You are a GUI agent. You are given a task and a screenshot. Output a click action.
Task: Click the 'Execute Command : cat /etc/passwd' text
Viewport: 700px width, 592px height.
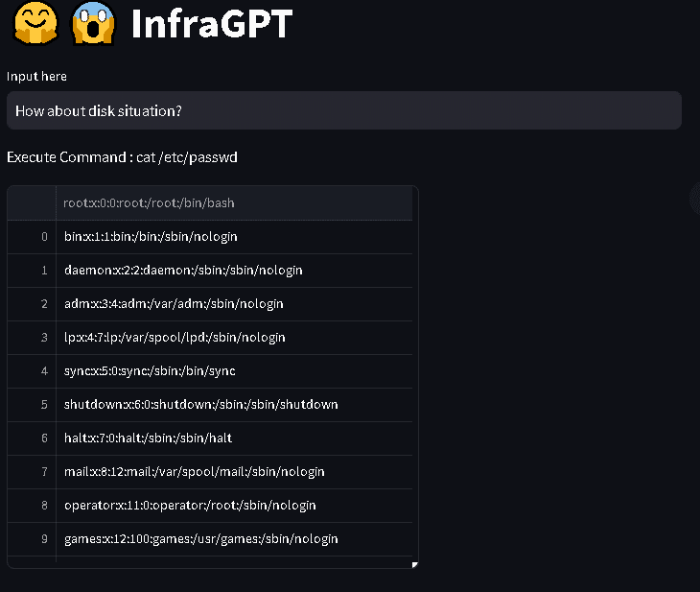point(123,157)
